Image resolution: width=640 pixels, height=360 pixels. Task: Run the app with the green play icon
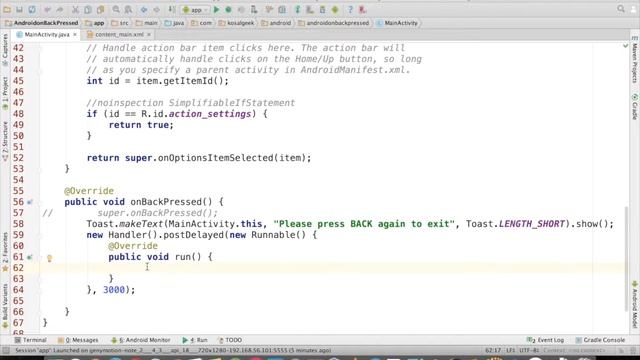pyautogui.click(x=216, y=9)
